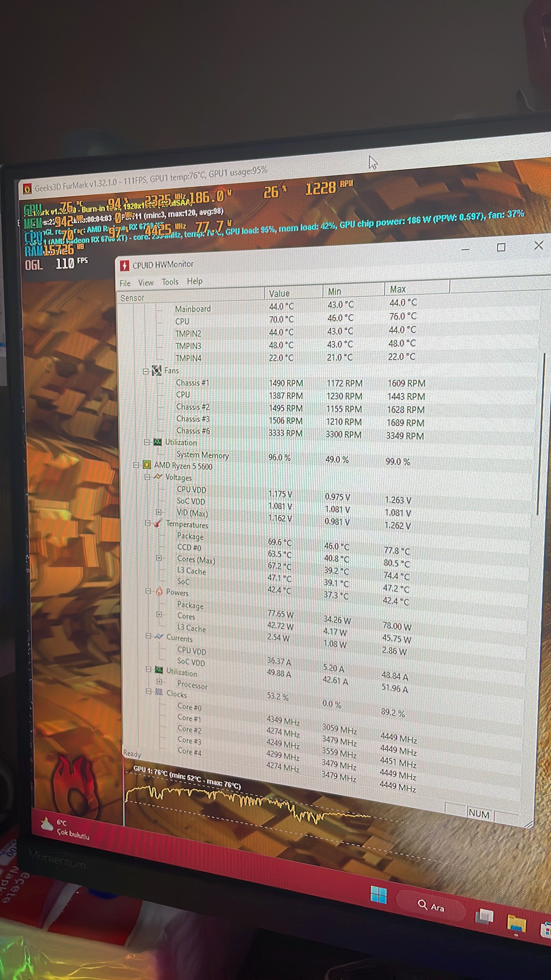Click the Fans category fan icon
This screenshot has width=551, height=980.
pyautogui.click(x=157, y=371)
